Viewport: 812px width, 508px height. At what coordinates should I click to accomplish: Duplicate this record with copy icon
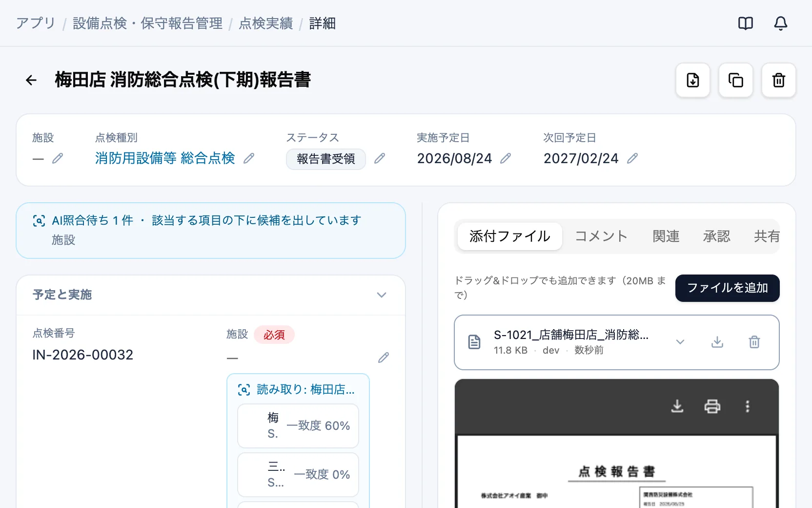point(736,80)
